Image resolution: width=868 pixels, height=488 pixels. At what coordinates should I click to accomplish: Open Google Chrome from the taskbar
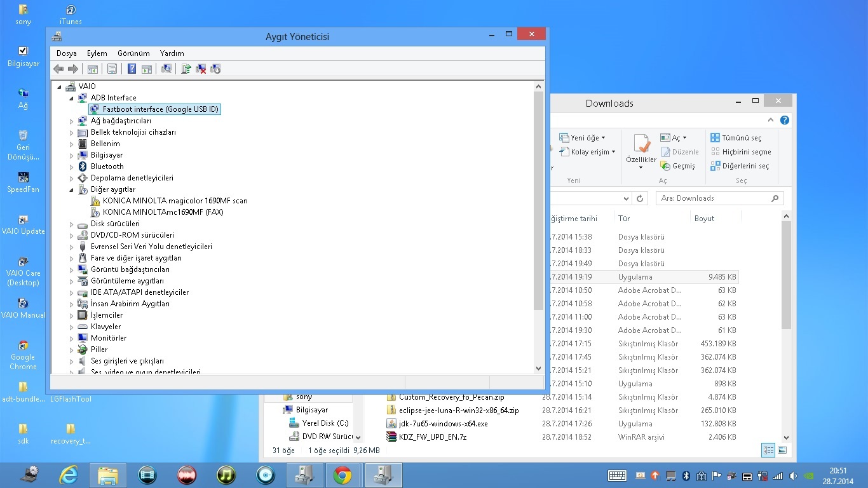pyautogui.click(x=342, y=475)
